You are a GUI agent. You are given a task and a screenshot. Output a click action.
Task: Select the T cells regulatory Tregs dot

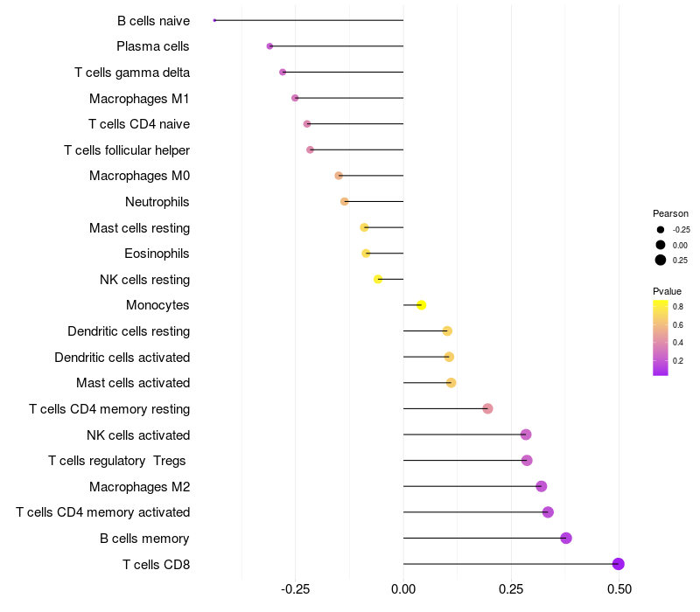(527, 461)
